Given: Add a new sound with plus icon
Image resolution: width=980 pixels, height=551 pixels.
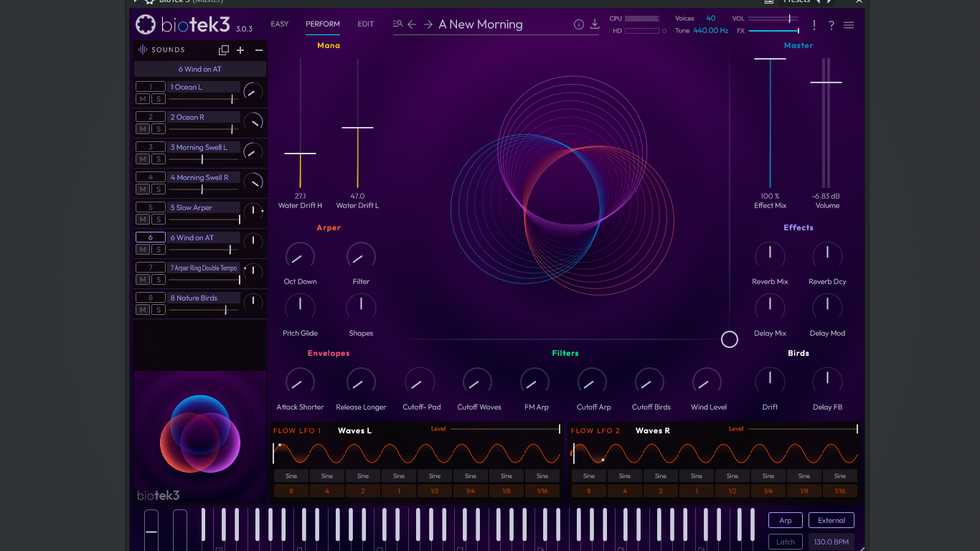Looking at the screenshot, I should pyautogui.click(x=240, y=50).
